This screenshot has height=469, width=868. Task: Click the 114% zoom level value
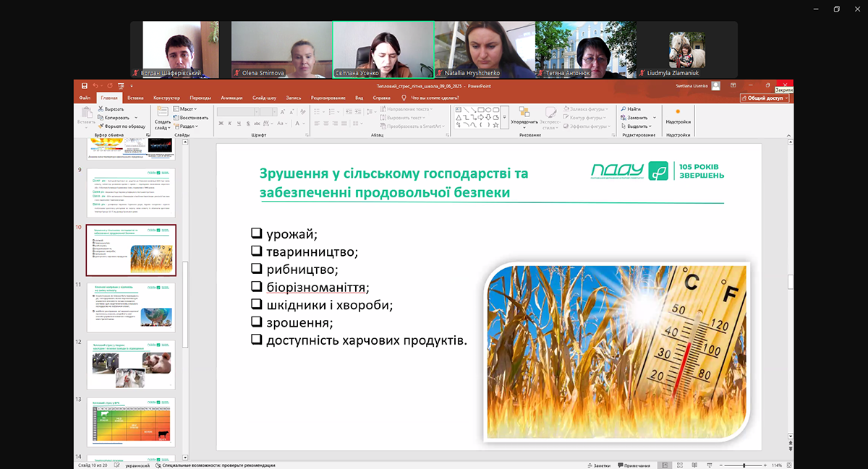777,465
